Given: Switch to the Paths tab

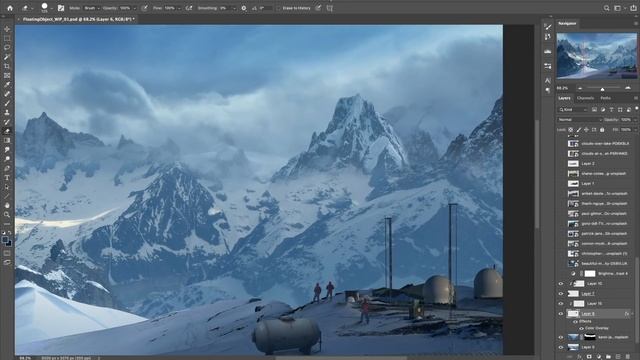Looking at the screenshot, I should [x=606, y=98].
